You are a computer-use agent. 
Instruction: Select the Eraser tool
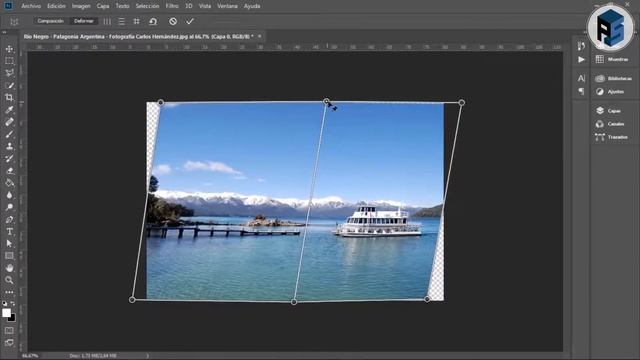tap(9, 171)
